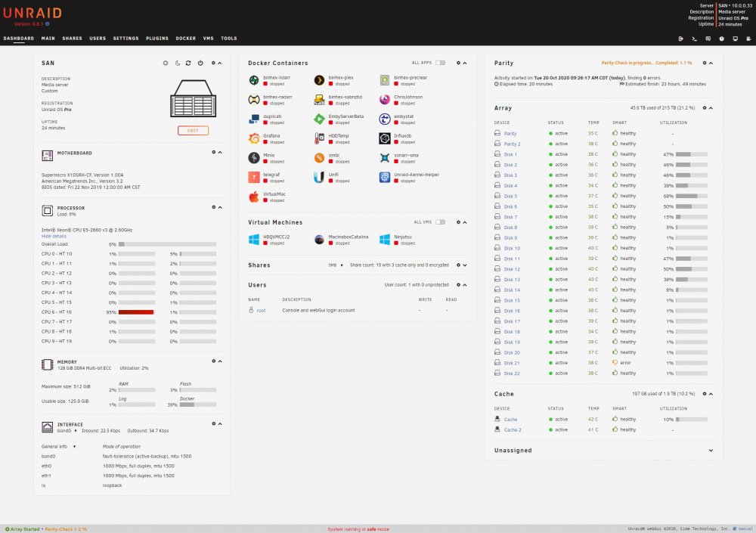The image size is (756, 533).
Task: Open the telegraf container icon
Action: 253,177
